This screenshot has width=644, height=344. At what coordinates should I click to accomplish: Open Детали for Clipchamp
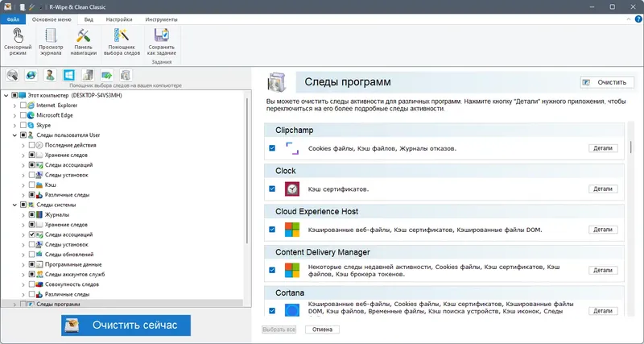tap(603, 148)
